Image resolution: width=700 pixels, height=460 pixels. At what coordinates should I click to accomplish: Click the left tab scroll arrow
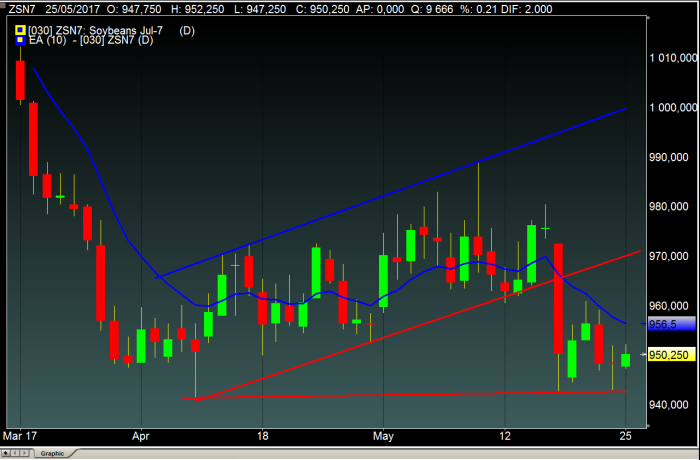click(16, 453)
